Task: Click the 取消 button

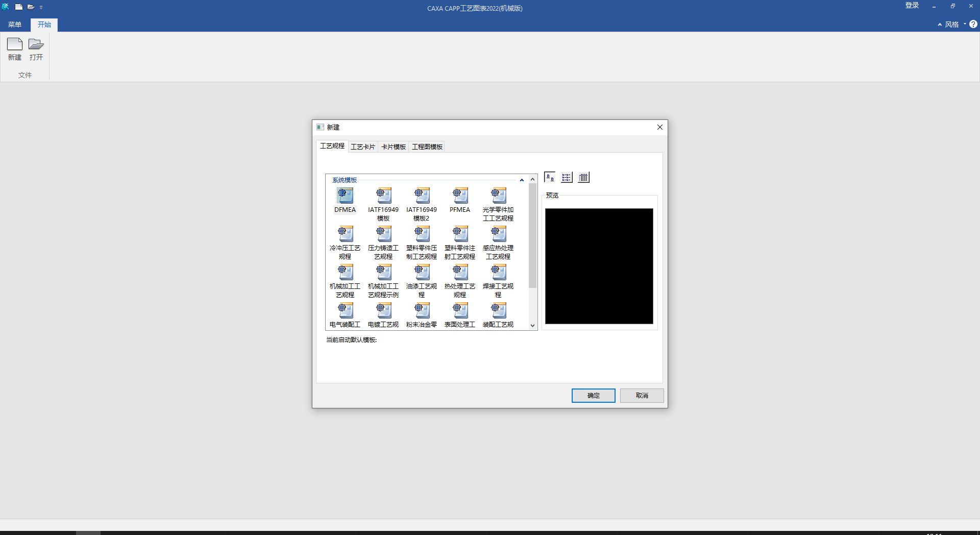Action: 642,396
